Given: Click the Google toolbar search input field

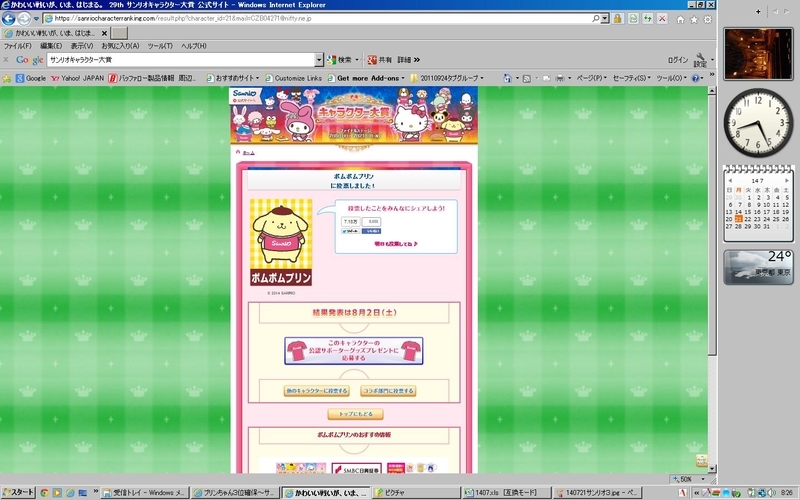Looking at the screenshot, I should click(181, 60).
